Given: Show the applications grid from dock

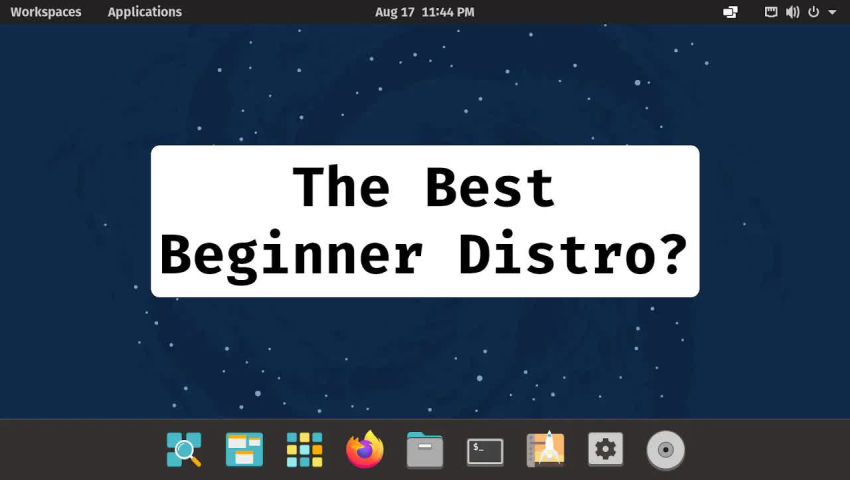Looking at the screenshot, I should [305, 450].
